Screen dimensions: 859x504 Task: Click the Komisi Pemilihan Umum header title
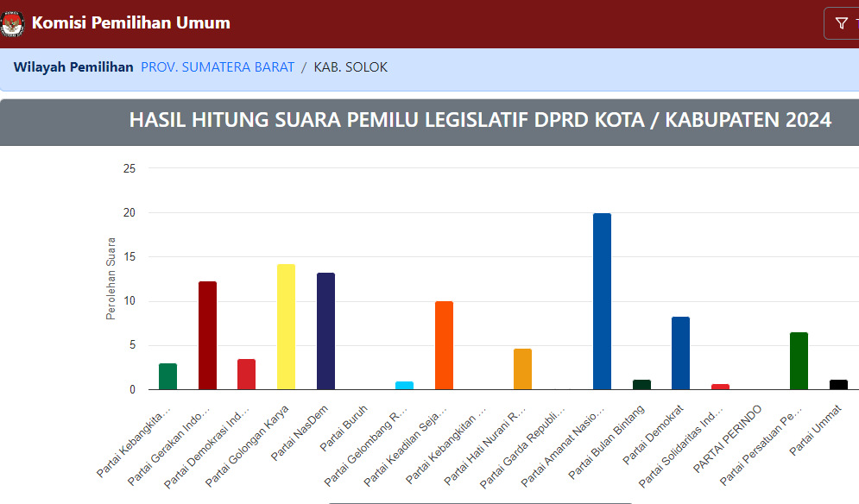(130, 23)
